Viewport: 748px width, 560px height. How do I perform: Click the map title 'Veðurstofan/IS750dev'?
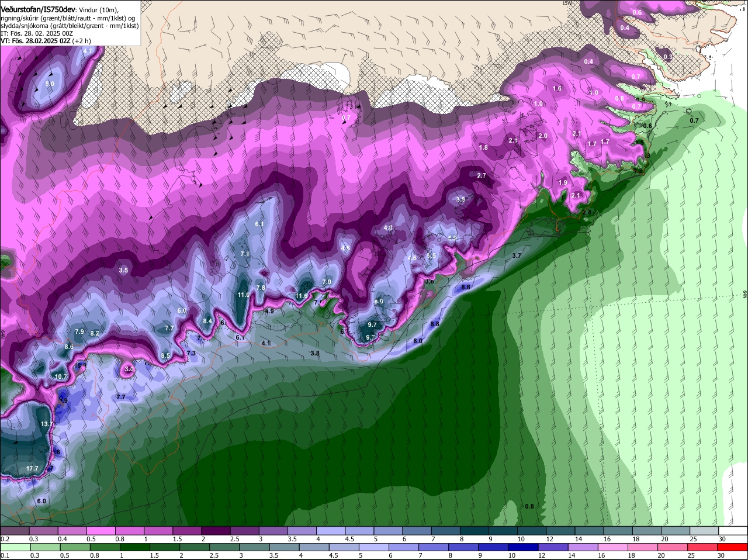coord(38,10)
